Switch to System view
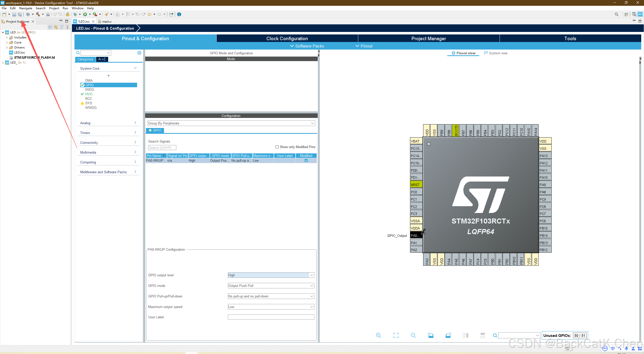This screenshot has width=644, height=354. pos(496,53)
